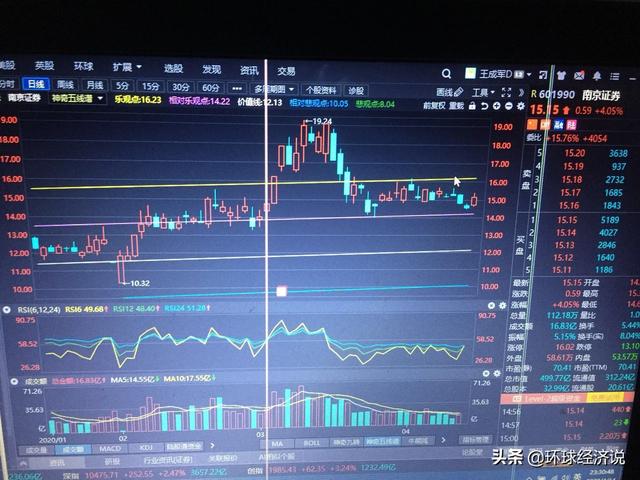This screenshot has height=480, width=640.
Task: Show more overlay indicators chevron
Action: [x=444, y=440]
